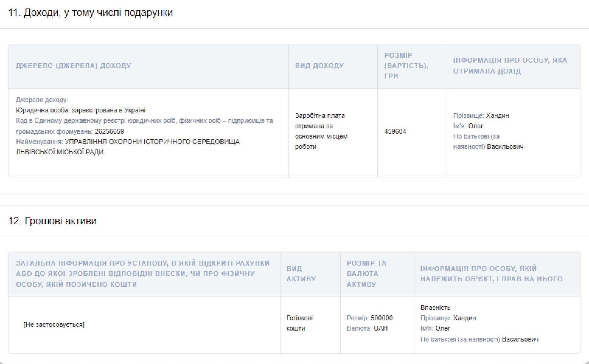589x364 pixels.
Task: Click first name 'Олег' in income table
Action: (x=476, y=126)
